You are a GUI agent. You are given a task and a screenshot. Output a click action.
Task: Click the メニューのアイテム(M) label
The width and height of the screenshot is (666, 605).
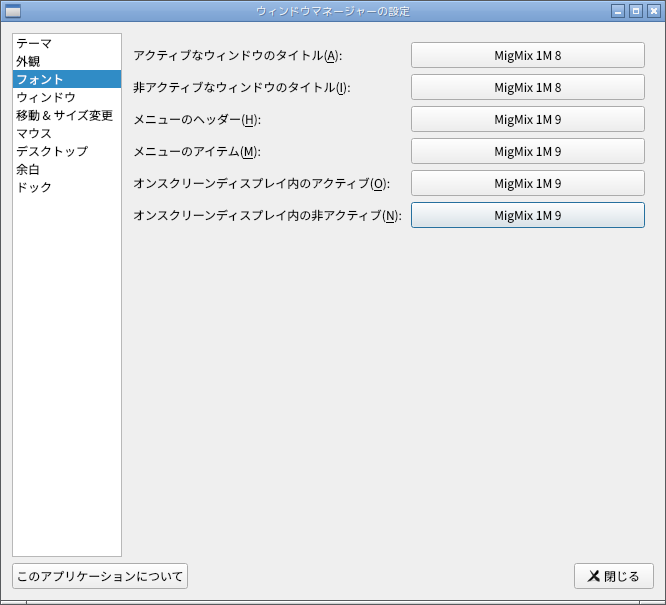pos(197,152)
